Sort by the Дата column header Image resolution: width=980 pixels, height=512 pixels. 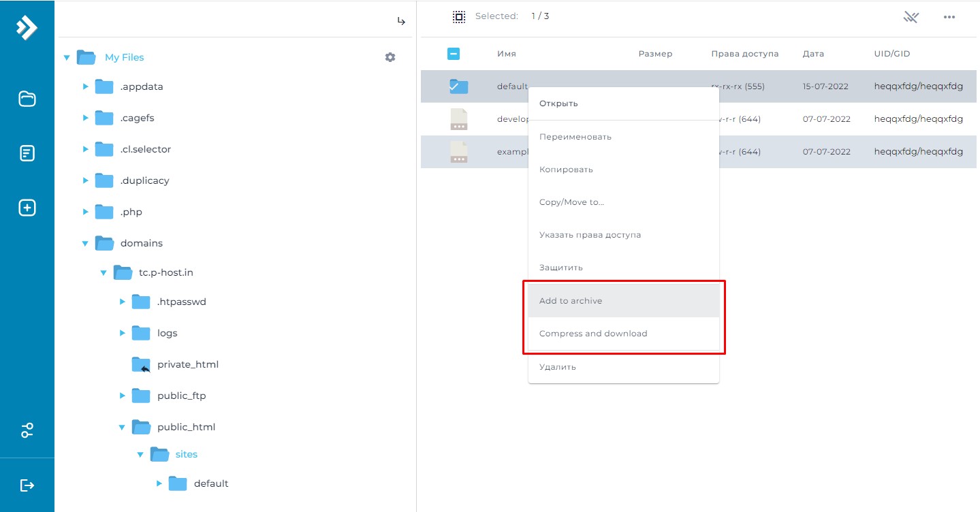(813, 54)
